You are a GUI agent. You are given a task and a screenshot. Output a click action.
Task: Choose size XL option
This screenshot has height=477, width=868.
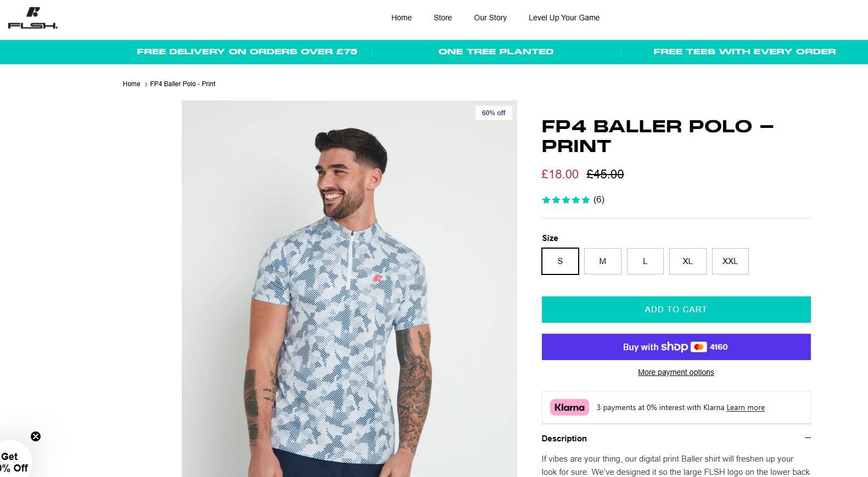click(687, 261)
